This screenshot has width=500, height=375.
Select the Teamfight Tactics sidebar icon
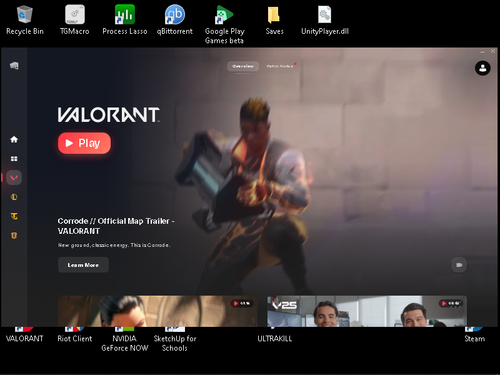point(14,216)
